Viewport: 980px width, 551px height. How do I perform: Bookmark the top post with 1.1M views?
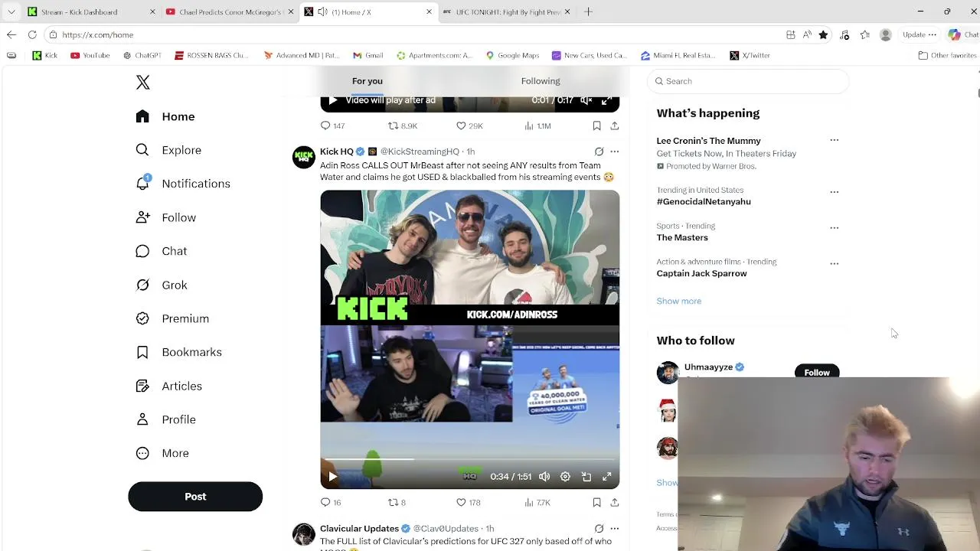coord(596,126)
